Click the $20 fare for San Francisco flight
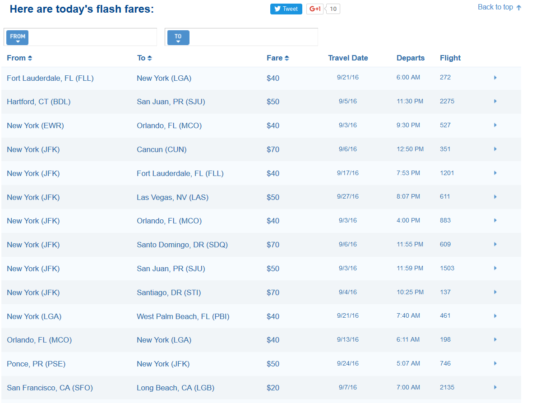This screenshot has height=403, width=550. [x=273, y=388]
